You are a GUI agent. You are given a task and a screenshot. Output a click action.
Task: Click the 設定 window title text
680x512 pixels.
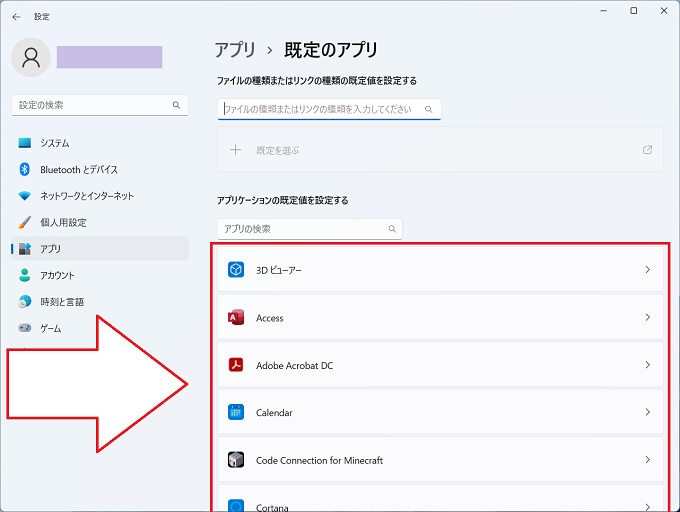point(42,16)
